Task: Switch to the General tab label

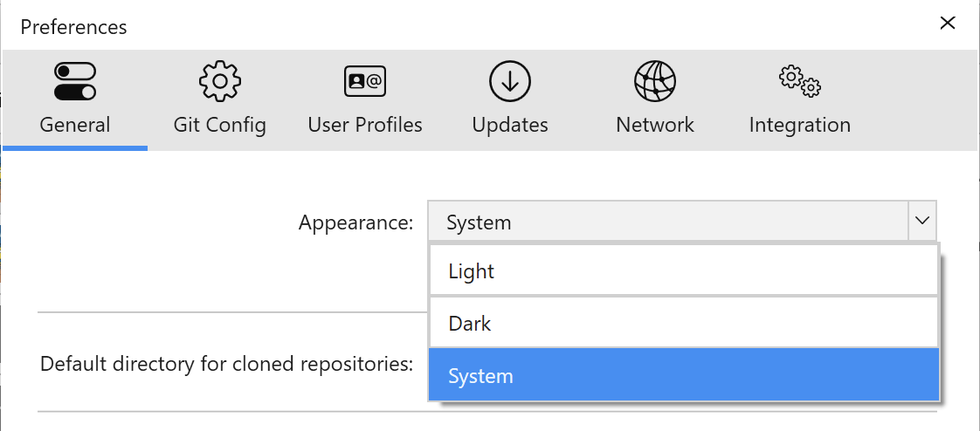Action: 75,125
